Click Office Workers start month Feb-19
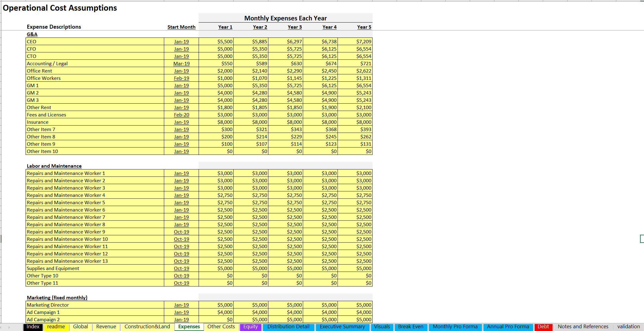The height and width of the screenshot is (331, 644). coord(181,78)
